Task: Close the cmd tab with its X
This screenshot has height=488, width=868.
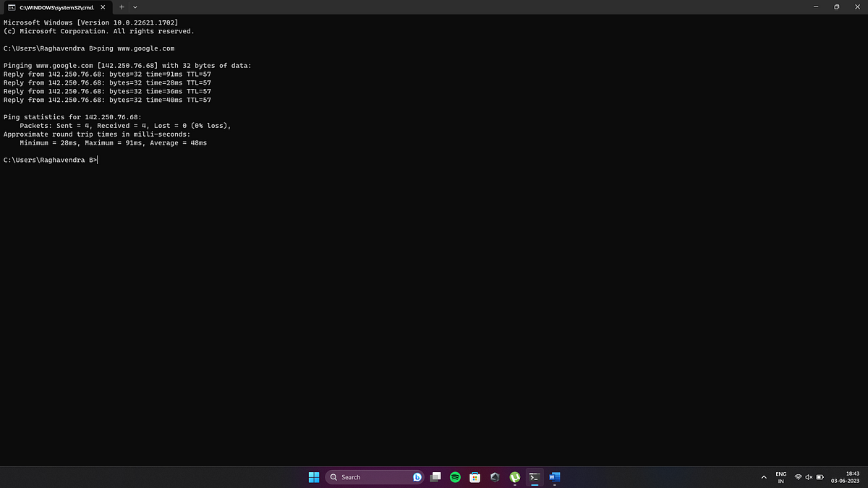Action: pyautogui.click(x=102, y=7)
